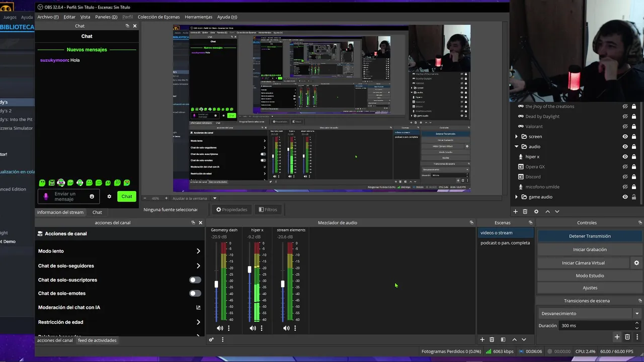Screen dimensions: 644x362
Task: Show the Discord source
Action: pyautogui.click(x=625, y=176)
